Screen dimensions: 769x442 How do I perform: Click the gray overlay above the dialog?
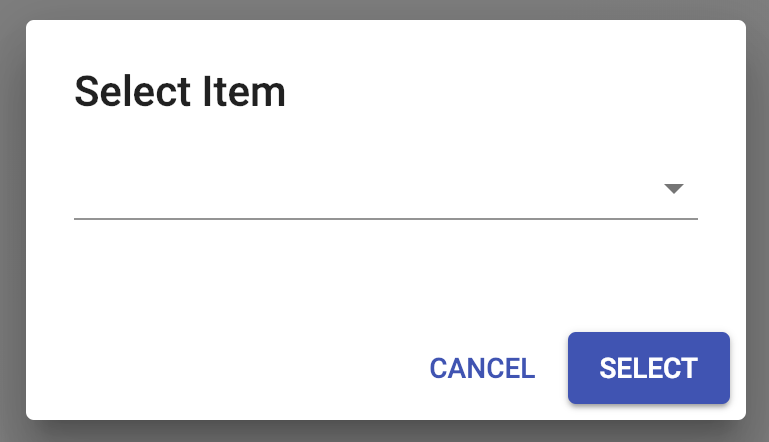click(385, 9)
